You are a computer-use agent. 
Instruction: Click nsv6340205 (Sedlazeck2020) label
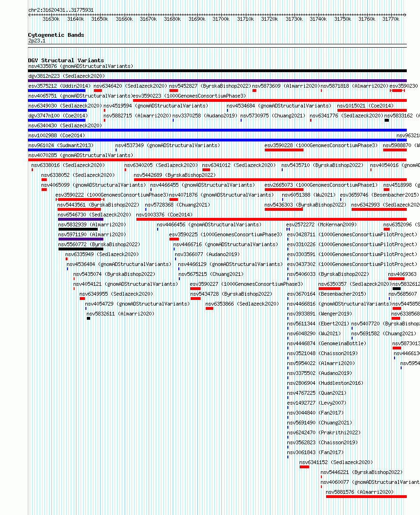[161, 165]
